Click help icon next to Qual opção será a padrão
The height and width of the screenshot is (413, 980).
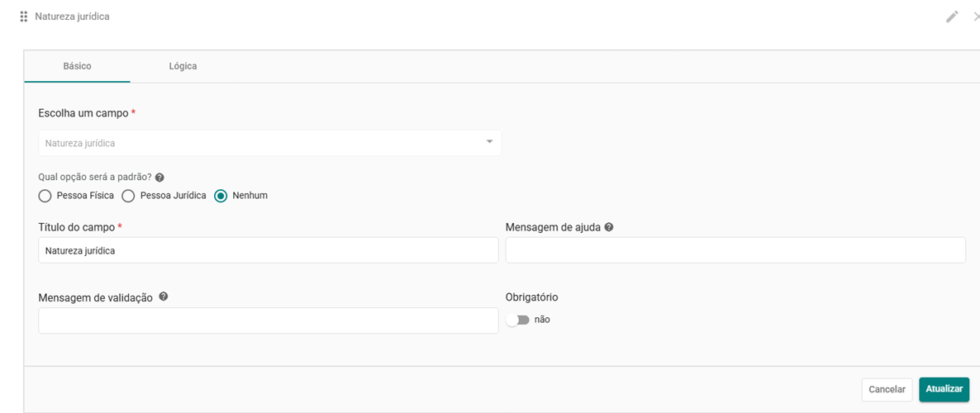pyautogui.click(x=159, y=178)
